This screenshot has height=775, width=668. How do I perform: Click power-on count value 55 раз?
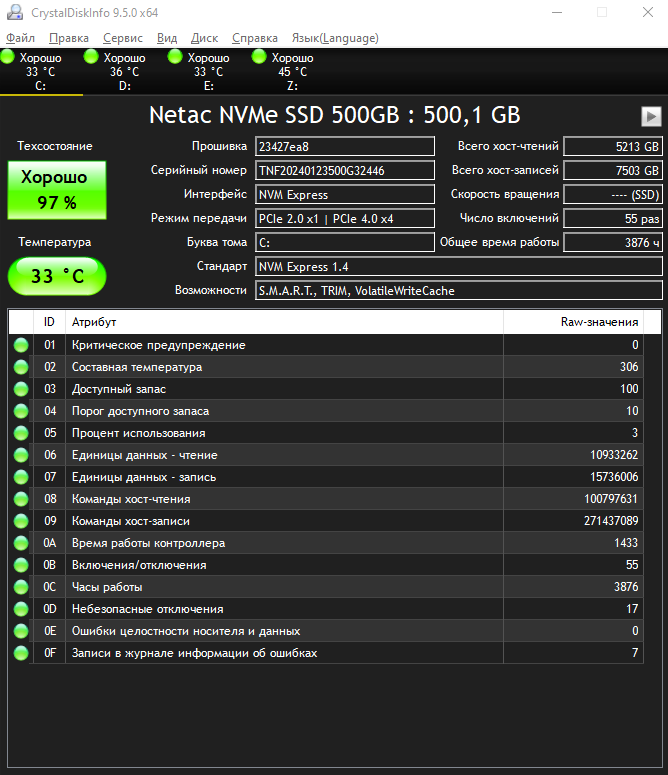pyautogui.click(x=613, y=218)
